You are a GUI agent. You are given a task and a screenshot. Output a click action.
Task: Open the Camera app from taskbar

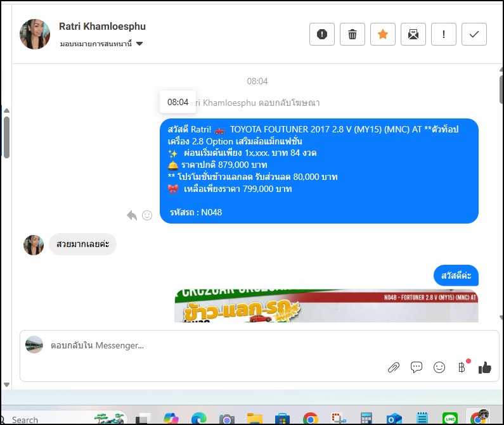(x=226, y=419)
